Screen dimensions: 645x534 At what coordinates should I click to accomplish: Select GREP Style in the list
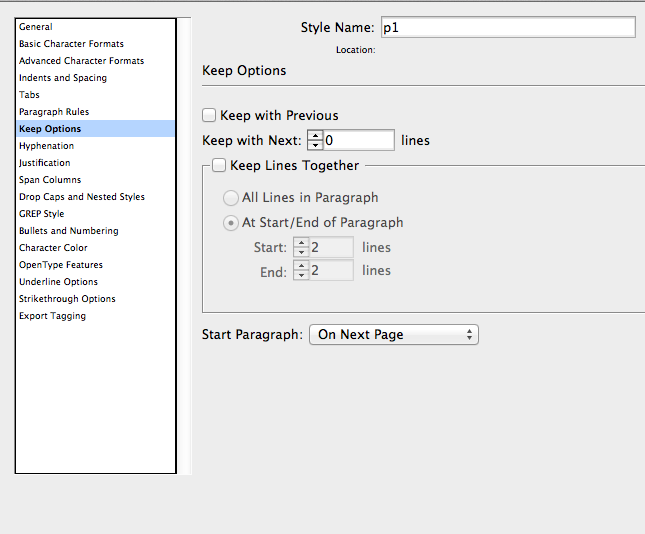pos(42,214)
